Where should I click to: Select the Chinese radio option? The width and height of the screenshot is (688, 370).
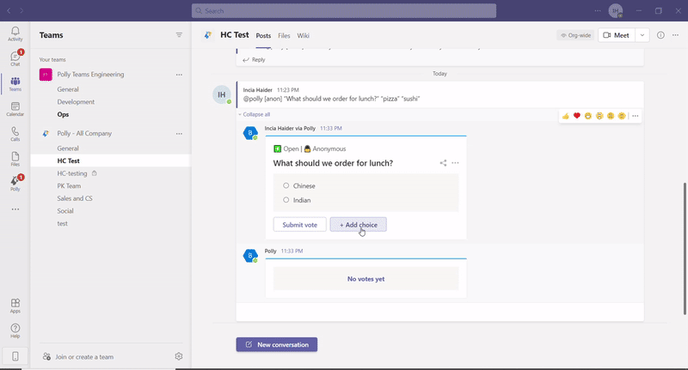click(x=286, y=186)
